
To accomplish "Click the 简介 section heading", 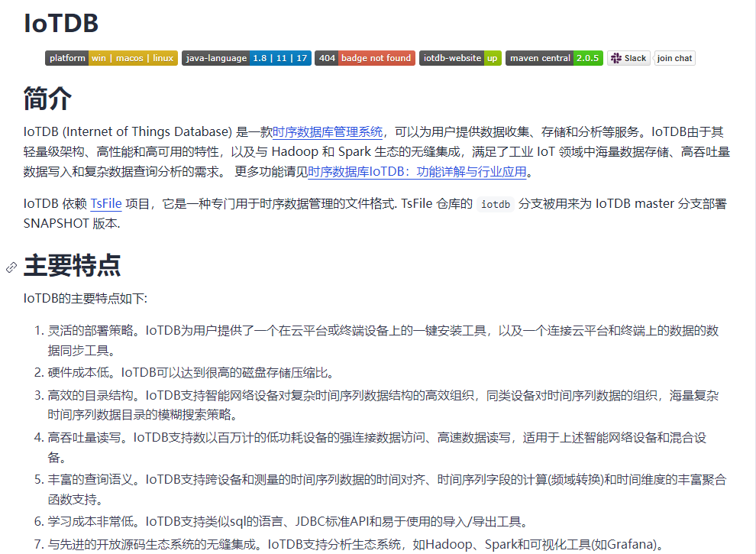I will pyautogui.click(x=47, y=99).
